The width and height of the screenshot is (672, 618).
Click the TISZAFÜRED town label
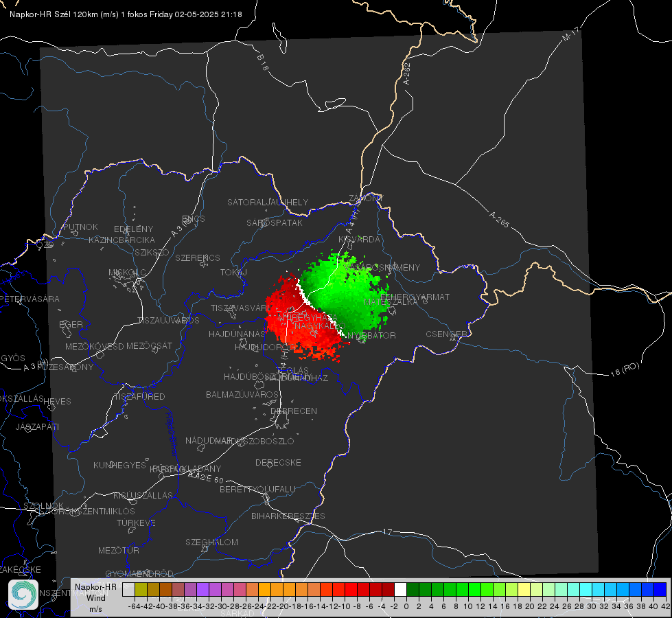pos(139,396)
